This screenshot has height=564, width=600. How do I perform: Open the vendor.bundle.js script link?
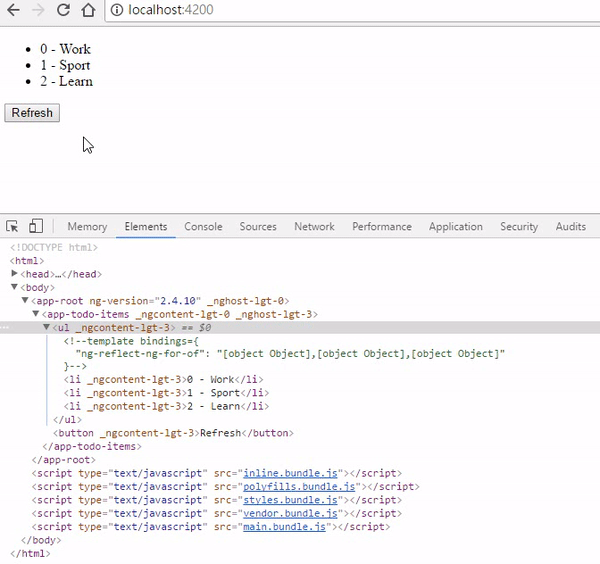click(x=290, y=513)
